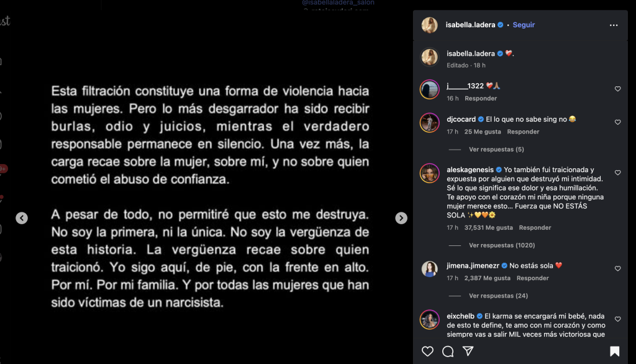Like the comment by jimena.jimenezr

coord(617,269)
